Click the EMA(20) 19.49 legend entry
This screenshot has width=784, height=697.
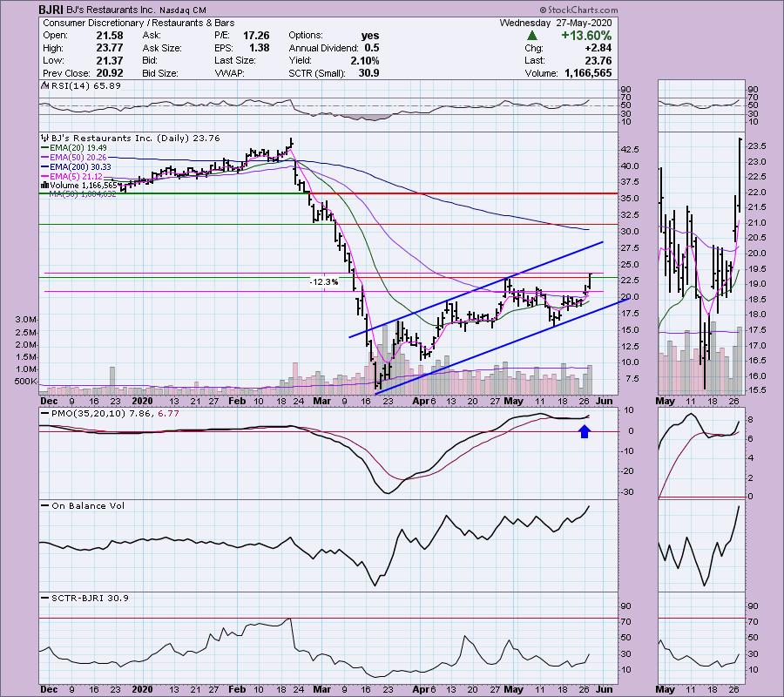[78, 148]
